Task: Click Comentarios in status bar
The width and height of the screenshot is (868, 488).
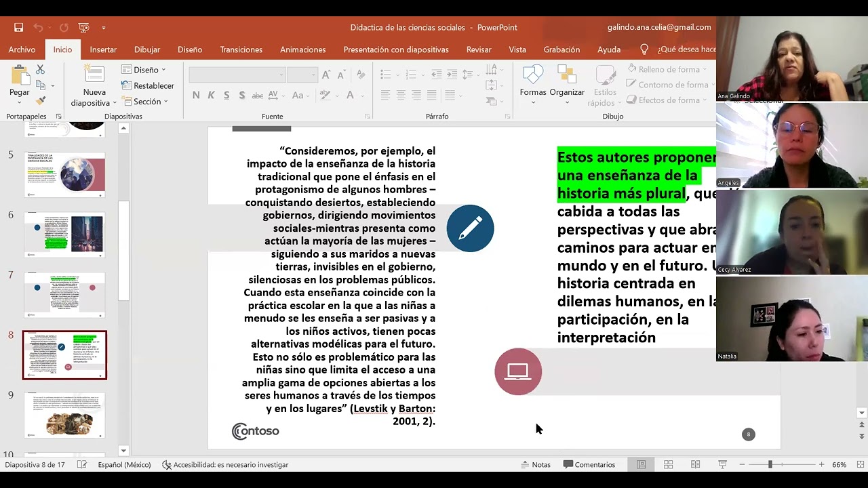Action: tap(589, 465)
